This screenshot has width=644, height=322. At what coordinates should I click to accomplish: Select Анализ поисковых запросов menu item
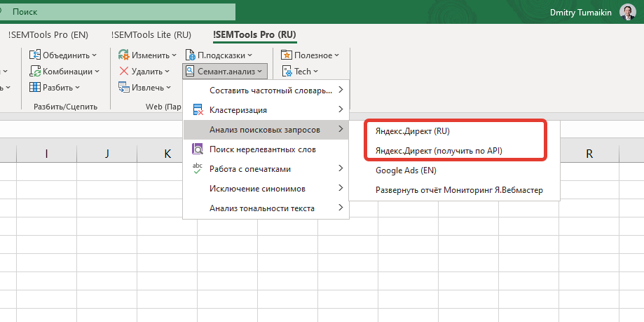point(266,130)
